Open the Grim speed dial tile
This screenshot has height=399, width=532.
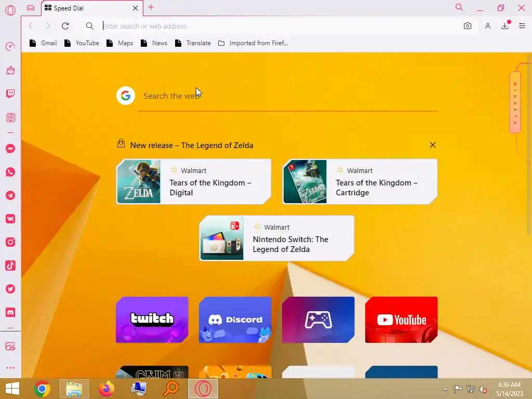click(152, 372)
